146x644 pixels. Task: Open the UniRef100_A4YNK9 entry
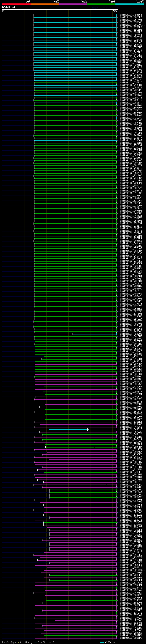(x=131, y=593)
